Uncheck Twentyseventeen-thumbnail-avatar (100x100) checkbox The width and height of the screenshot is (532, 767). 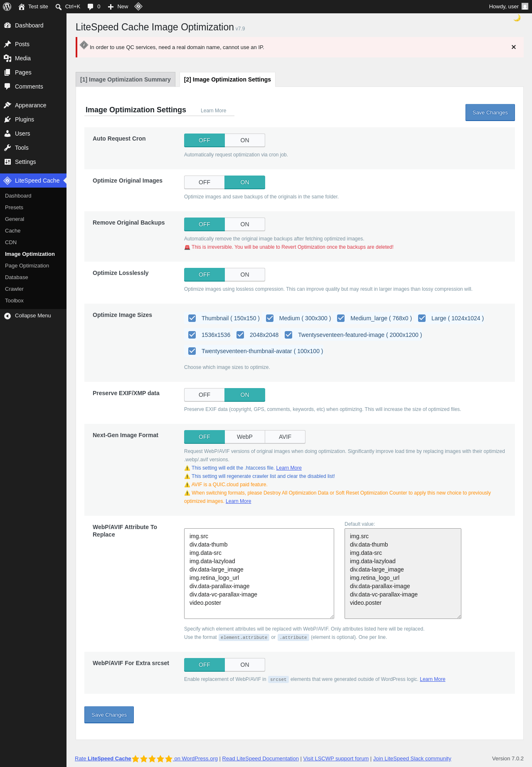192,351
